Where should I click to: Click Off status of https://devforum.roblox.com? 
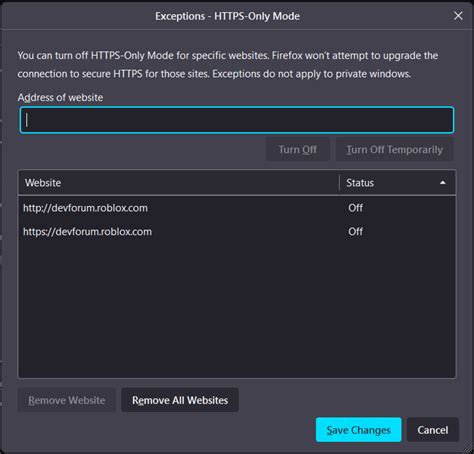click(355, 232)
